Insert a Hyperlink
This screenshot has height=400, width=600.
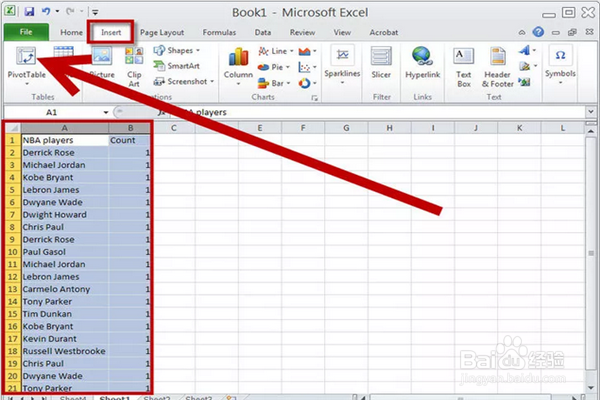(x=422, y=62)
